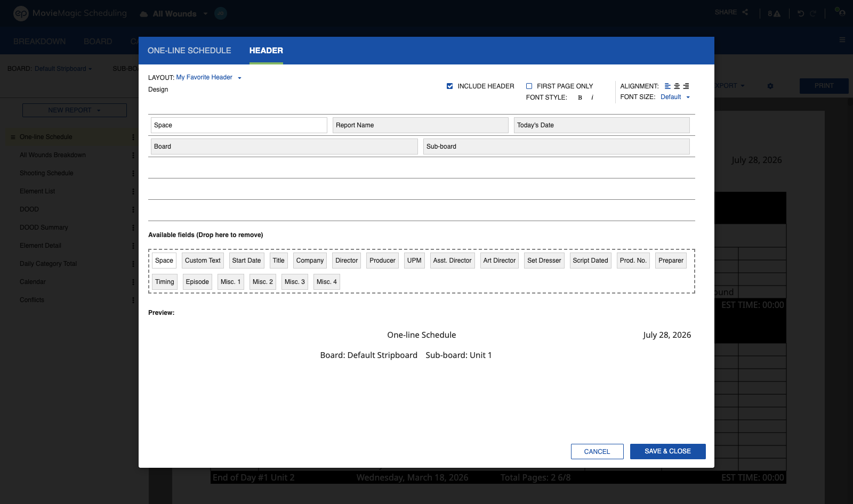This screenshot has height=504, width=853.
Task: Select the Today's Date header field
Action: (x=602, y=125)
